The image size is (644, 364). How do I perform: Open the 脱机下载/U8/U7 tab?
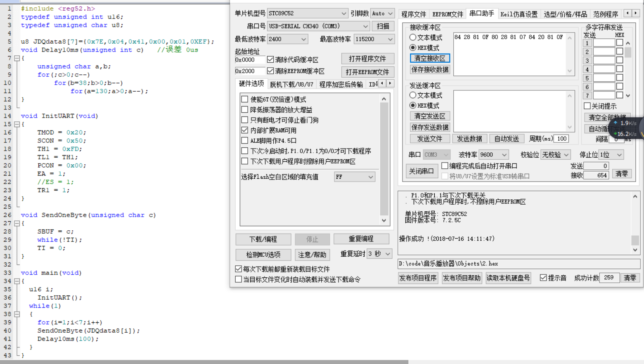(x=291, y=83)
